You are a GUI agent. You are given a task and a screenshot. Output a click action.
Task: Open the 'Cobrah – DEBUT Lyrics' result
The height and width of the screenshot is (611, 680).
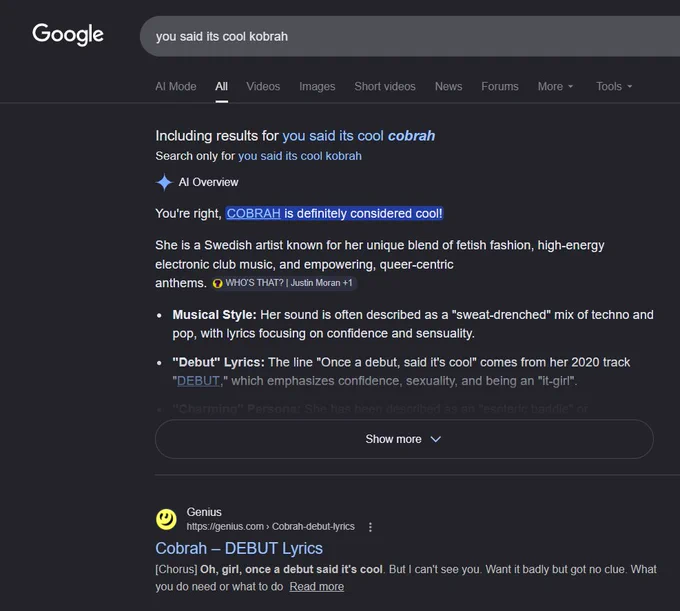point(239,549)
